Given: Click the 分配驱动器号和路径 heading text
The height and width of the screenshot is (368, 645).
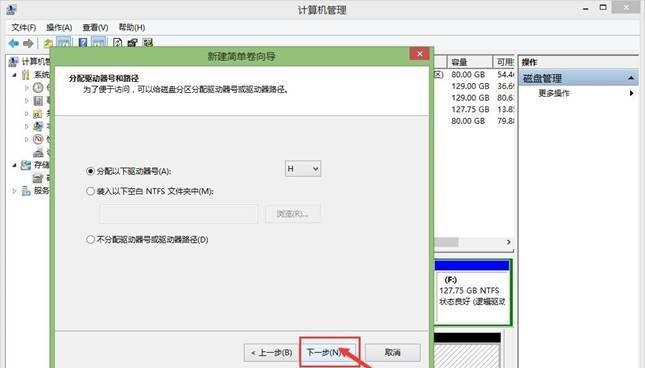Looking at the screenshot, I should point(104,78).
